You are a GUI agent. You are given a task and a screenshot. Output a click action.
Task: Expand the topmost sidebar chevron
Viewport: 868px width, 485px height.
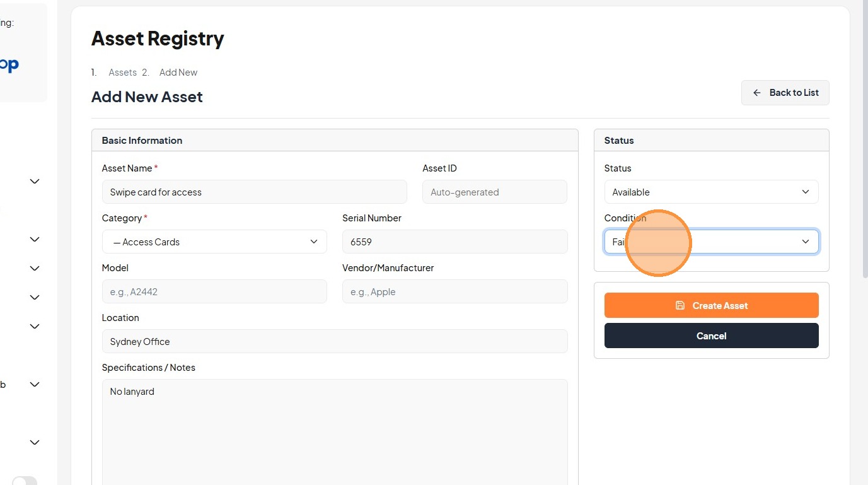pyautogui.click(x=35, y=182)
